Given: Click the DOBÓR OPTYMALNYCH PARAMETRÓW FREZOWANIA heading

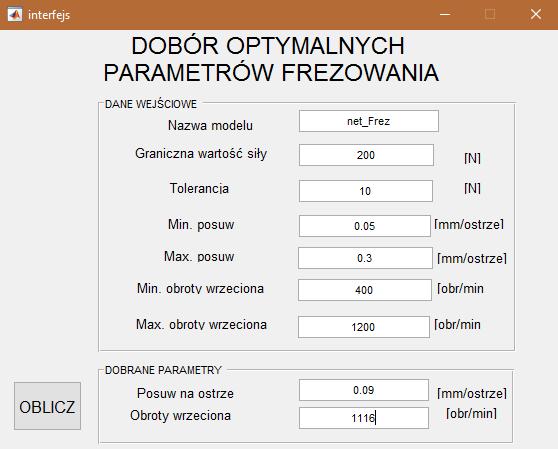Looking at the screenshot, I should pyautogui.click(x=271, y=59).
